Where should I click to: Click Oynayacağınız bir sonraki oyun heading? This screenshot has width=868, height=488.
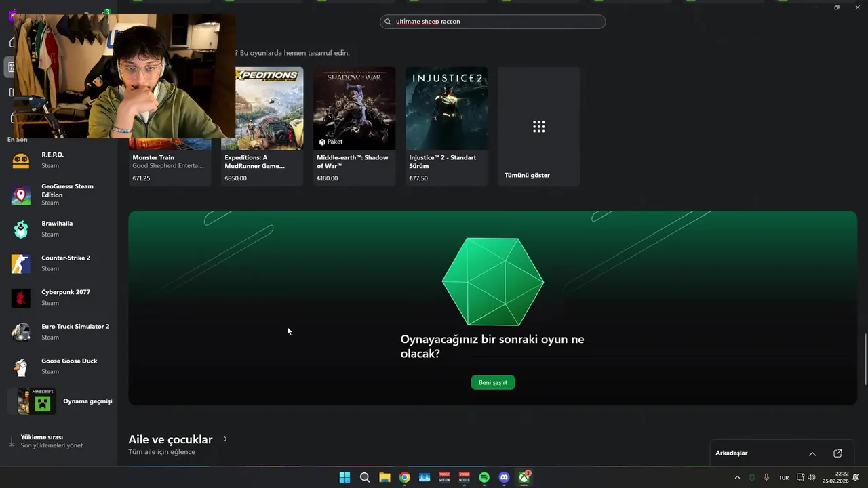point(492,346)
